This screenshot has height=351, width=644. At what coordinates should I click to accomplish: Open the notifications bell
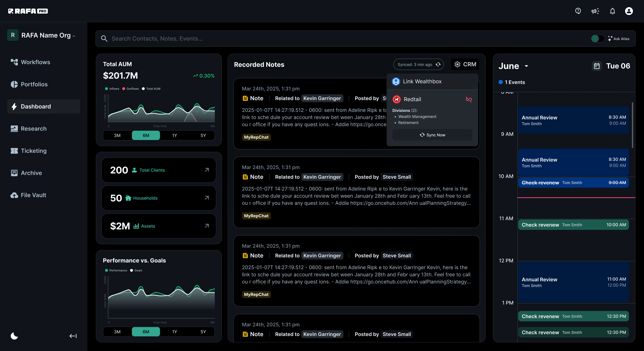pyautogui.click(x=612, y=11)
